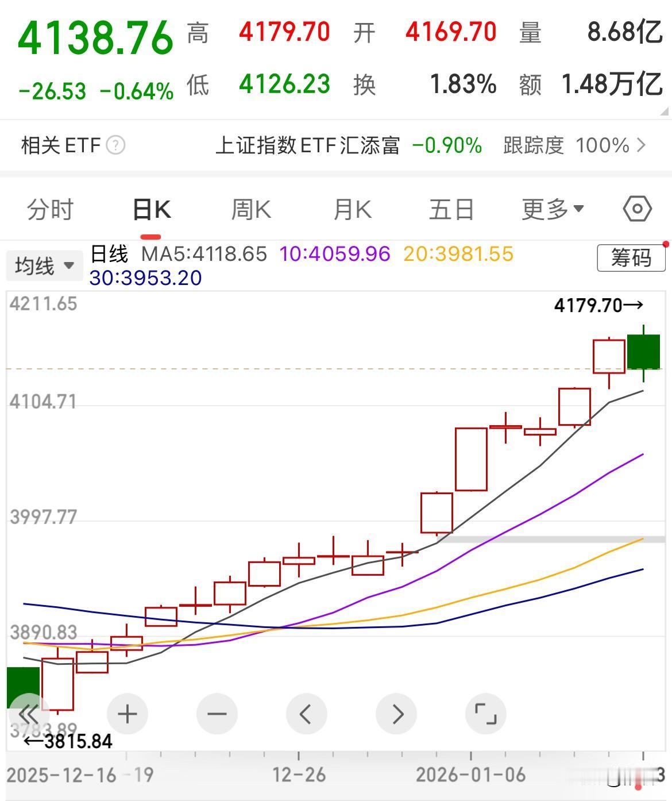Zoom out the chart using minus icon
The height and width of the screenshot is (801, 672).
[x=216, y=714]
